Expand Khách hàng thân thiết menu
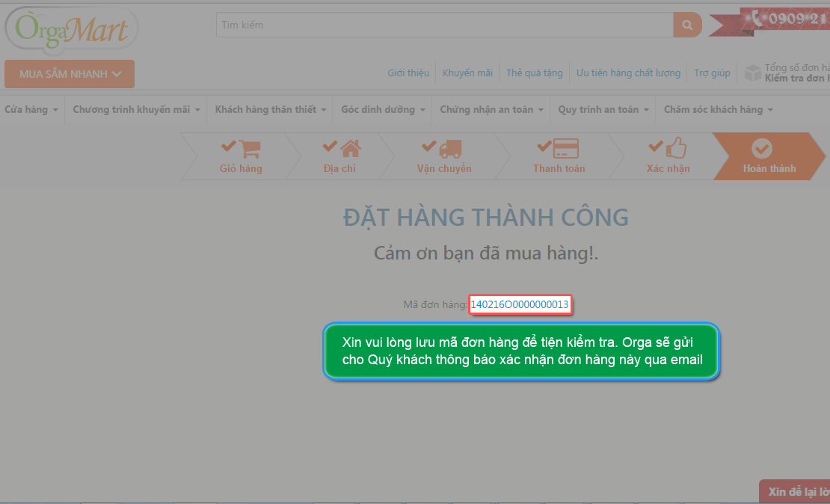The height and width of the screenshot is (504, 830). [x=270, y=110]
